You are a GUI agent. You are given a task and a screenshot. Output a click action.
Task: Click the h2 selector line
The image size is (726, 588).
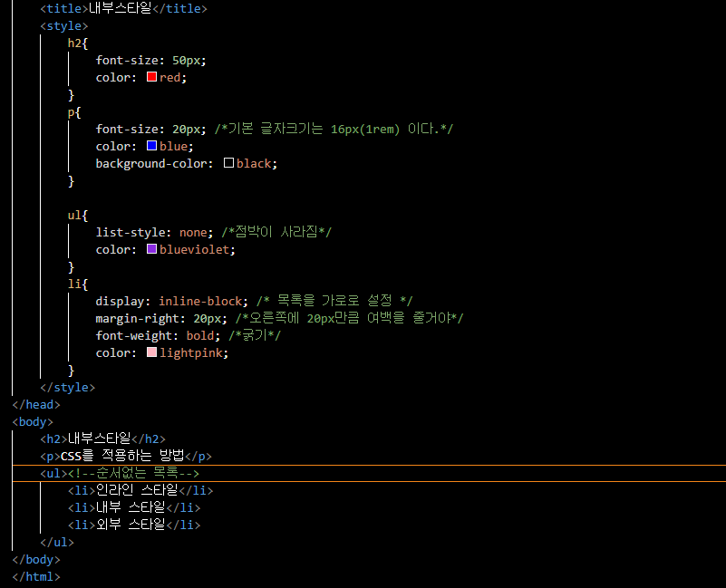78,43
